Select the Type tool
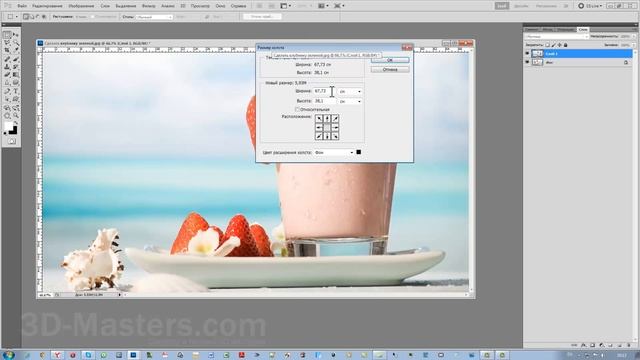 [x=16, y=91]
